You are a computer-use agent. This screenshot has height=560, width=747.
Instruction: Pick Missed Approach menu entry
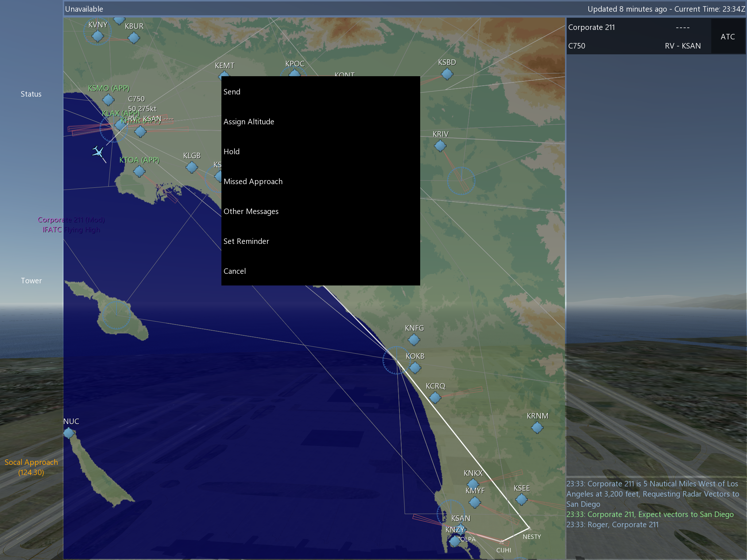[253, 182]
